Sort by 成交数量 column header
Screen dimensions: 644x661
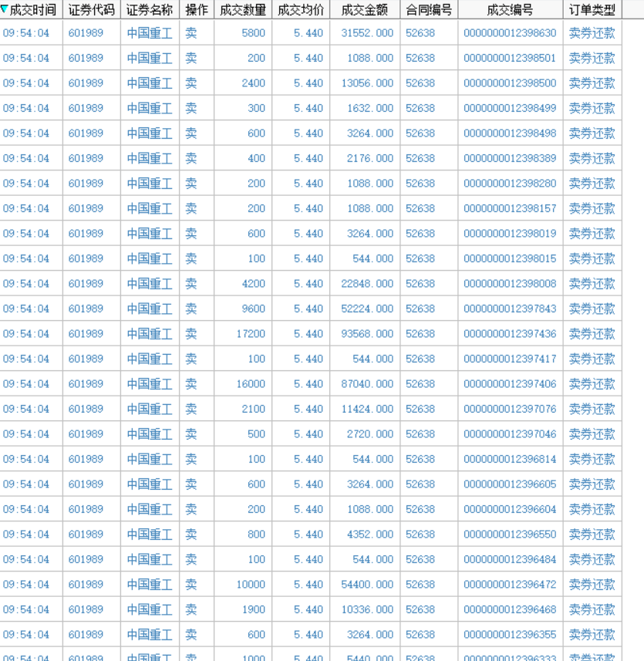point(243,10)
